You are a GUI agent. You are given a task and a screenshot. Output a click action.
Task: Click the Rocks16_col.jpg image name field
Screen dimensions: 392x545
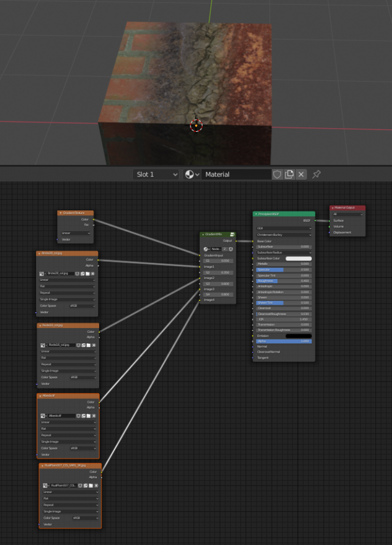point(61,345)
